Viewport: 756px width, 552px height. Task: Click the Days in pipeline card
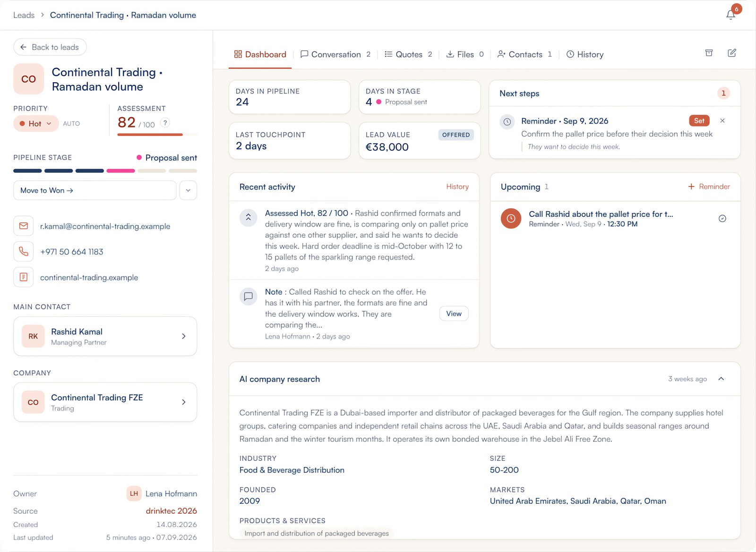290,97
